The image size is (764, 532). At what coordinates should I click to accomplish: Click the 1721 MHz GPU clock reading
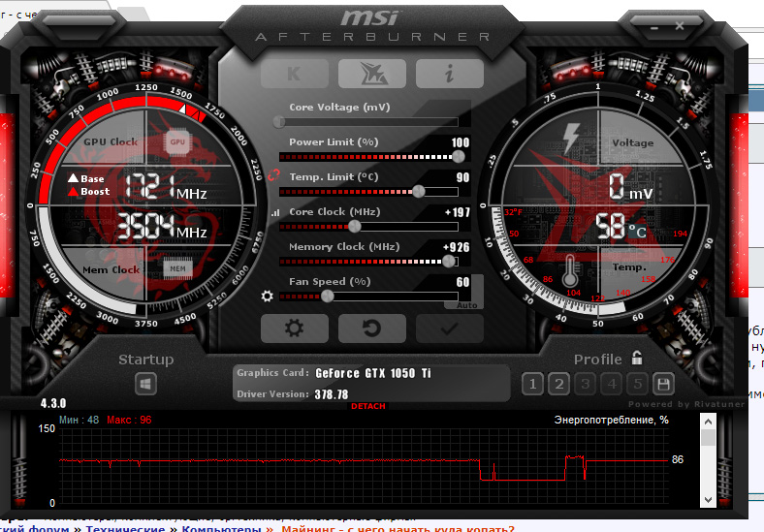(166, 187)
